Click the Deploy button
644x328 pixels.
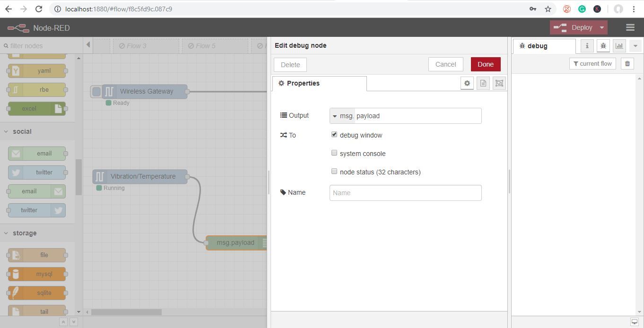[x=573, y=27]
